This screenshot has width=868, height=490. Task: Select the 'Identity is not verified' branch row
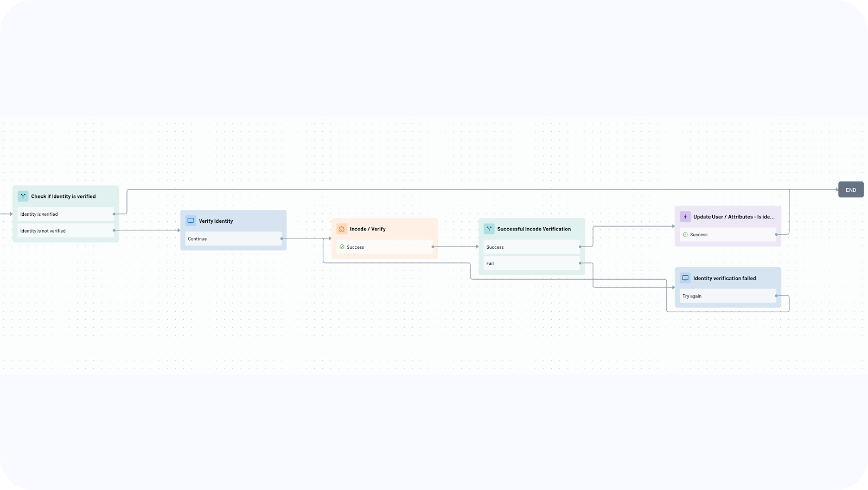(x=65, y=231)
